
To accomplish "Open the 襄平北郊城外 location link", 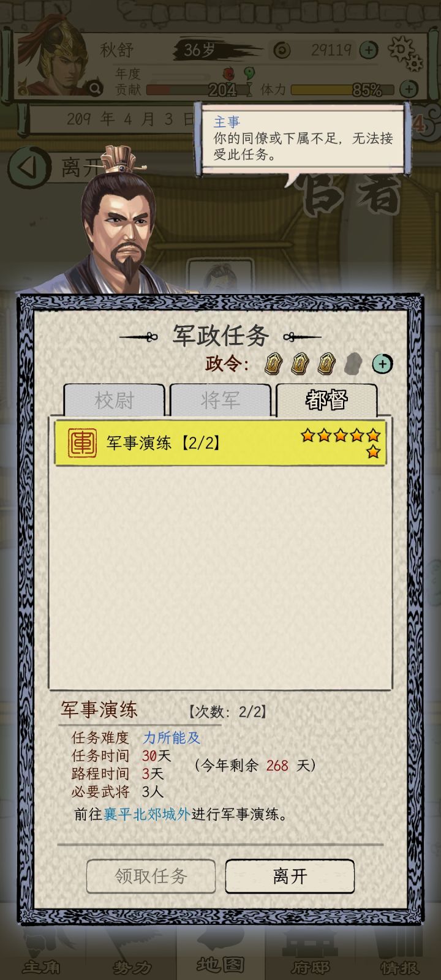I will coord(147,814).
